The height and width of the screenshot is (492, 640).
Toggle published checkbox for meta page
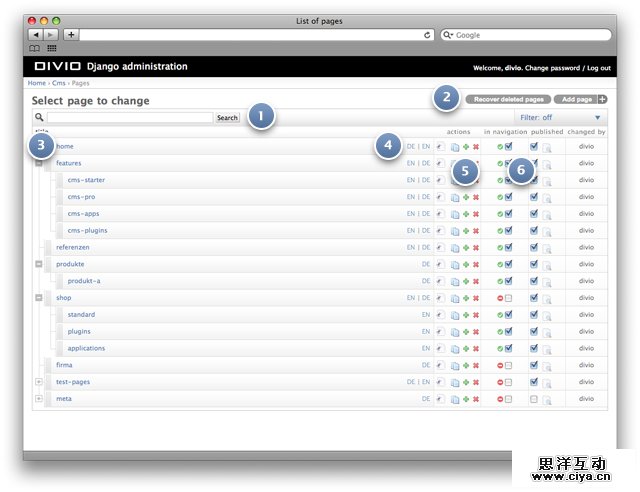coord(534,399)
